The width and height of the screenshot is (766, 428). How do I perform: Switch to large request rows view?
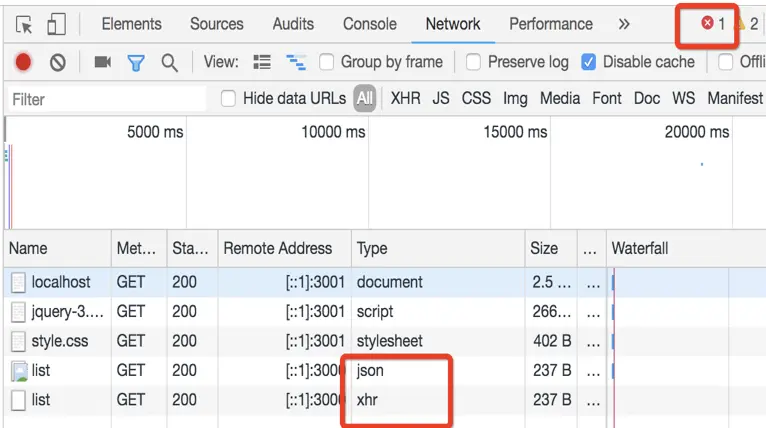(x=262, y=62)
